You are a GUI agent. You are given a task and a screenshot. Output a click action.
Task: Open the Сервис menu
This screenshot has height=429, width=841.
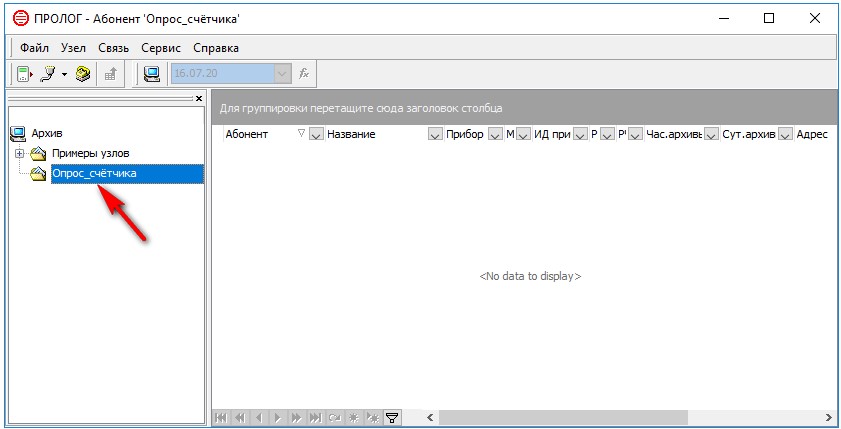(161, 47)
